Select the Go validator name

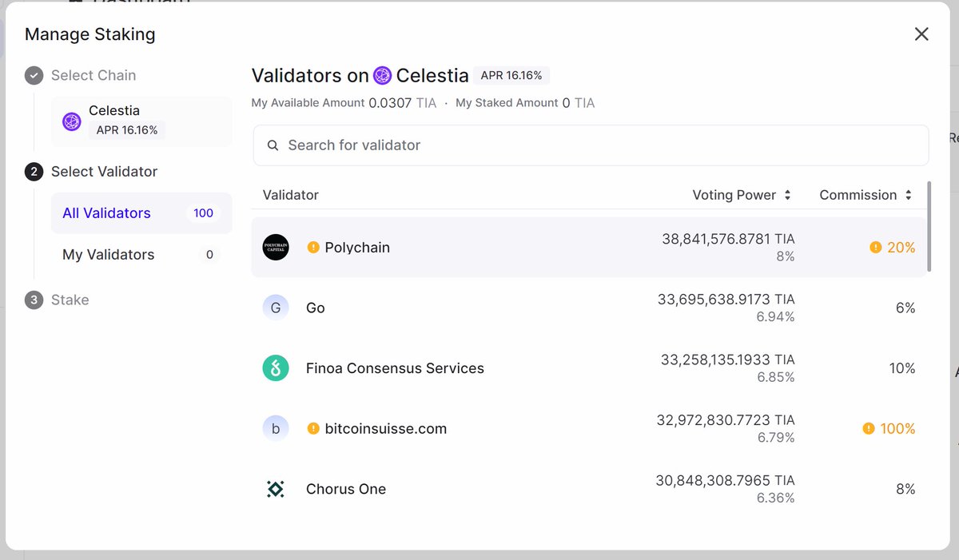click(x=316, y=308)
